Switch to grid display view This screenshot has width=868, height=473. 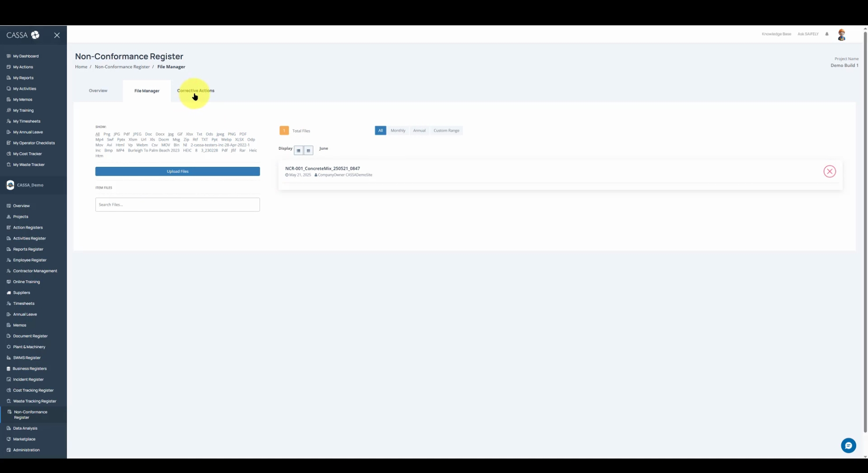[308, 150]
